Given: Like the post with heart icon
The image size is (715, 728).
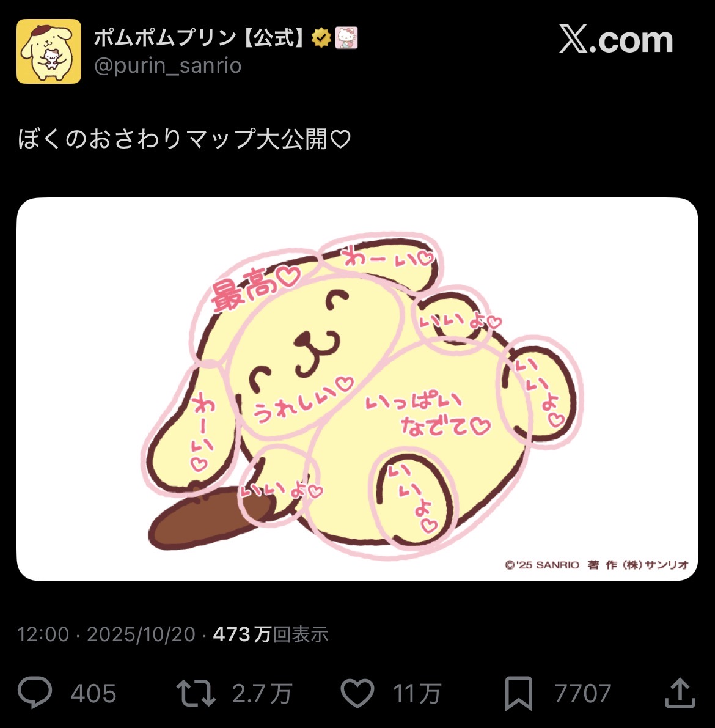Looking at the screenshot, I should pos(358,693).
